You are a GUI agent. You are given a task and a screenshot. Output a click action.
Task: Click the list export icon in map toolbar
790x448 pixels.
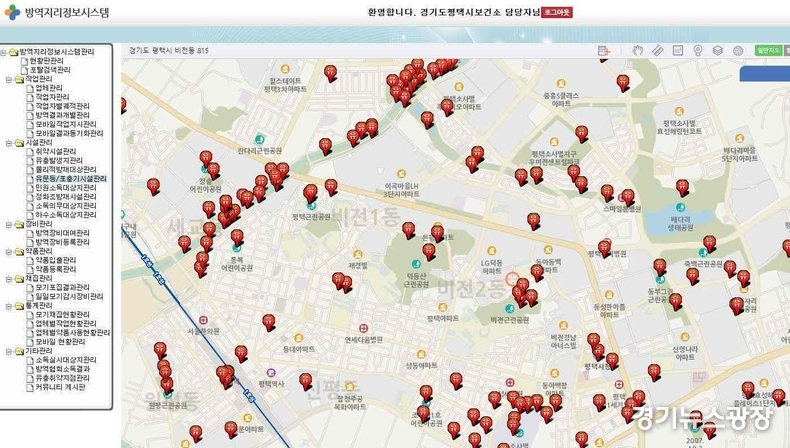click(x=603, y=50)
